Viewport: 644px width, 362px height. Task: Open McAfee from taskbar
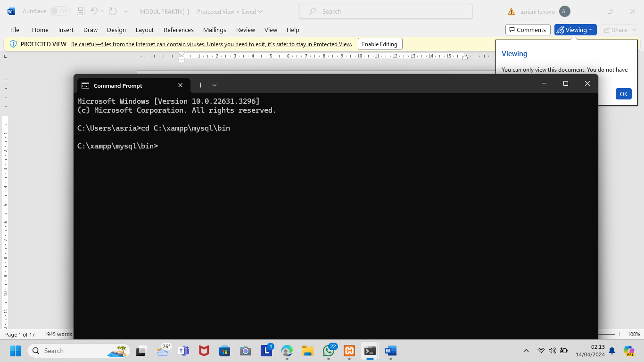(x=204, y=351)
